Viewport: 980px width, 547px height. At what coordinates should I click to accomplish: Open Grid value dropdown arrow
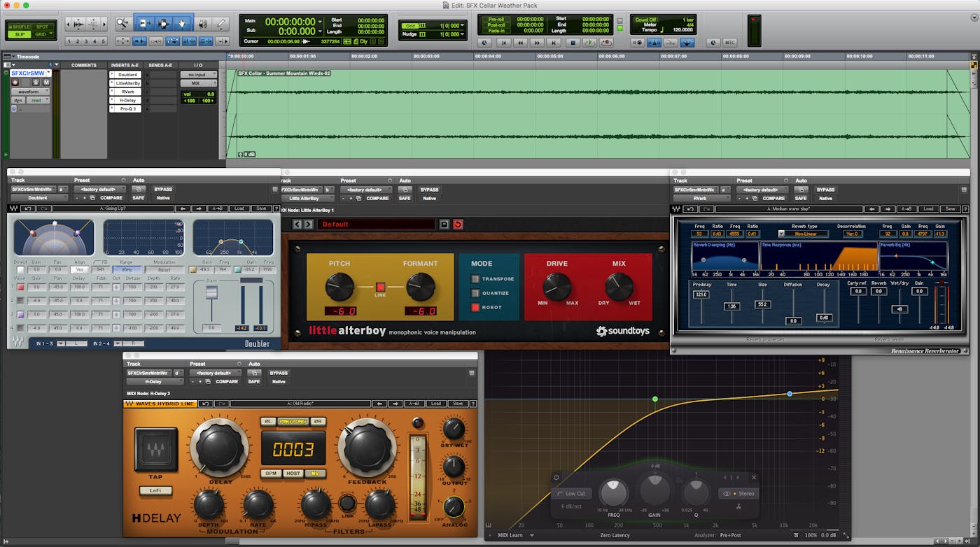click(461, 25)
